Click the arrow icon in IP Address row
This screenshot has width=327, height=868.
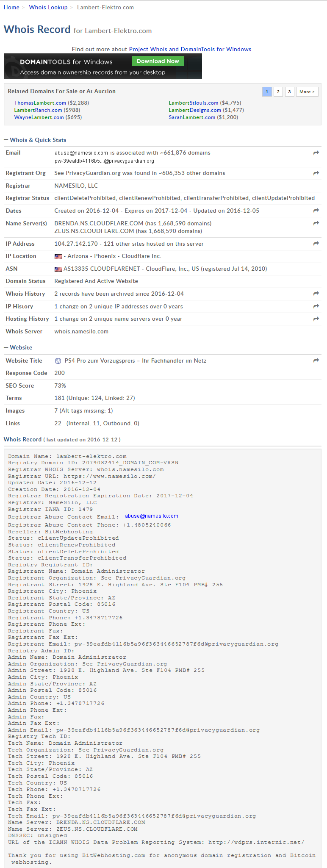coord(316,244)
